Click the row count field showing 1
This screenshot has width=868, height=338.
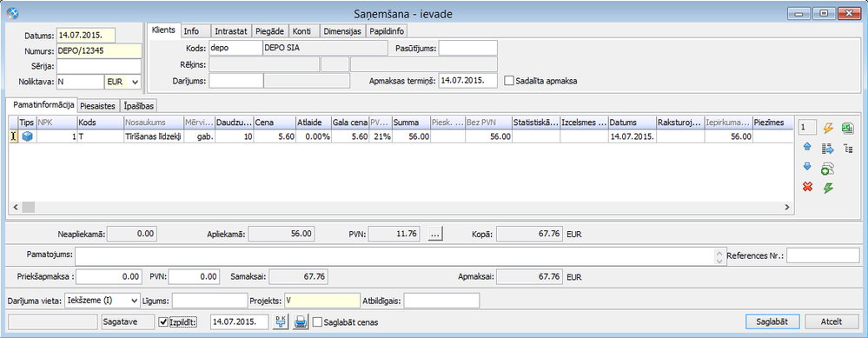[x=807, y=128]
